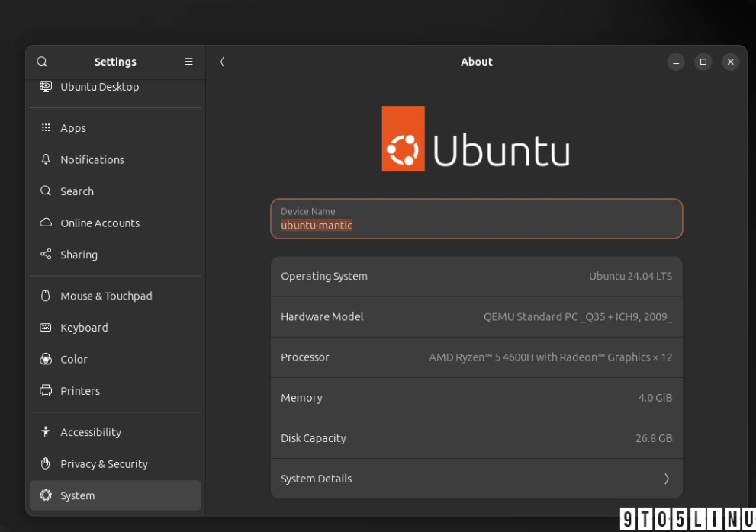Click the Mouse & Touchpad icon

[x=46, y=296]
